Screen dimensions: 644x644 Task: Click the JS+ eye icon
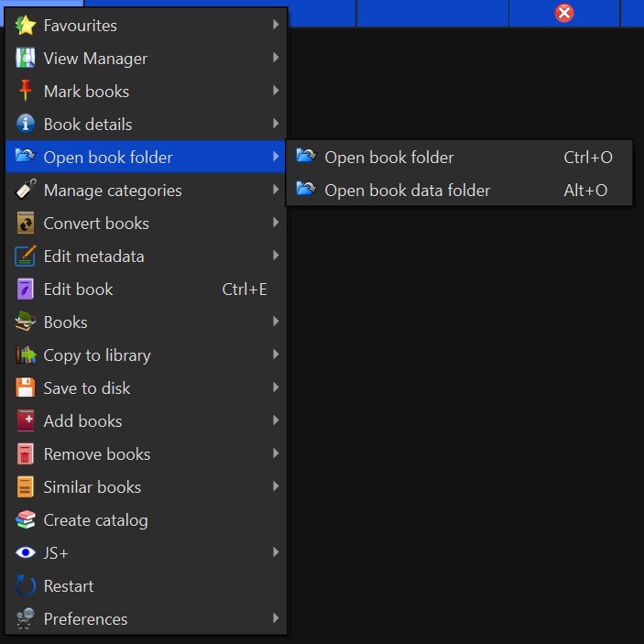tap(26, 553)
